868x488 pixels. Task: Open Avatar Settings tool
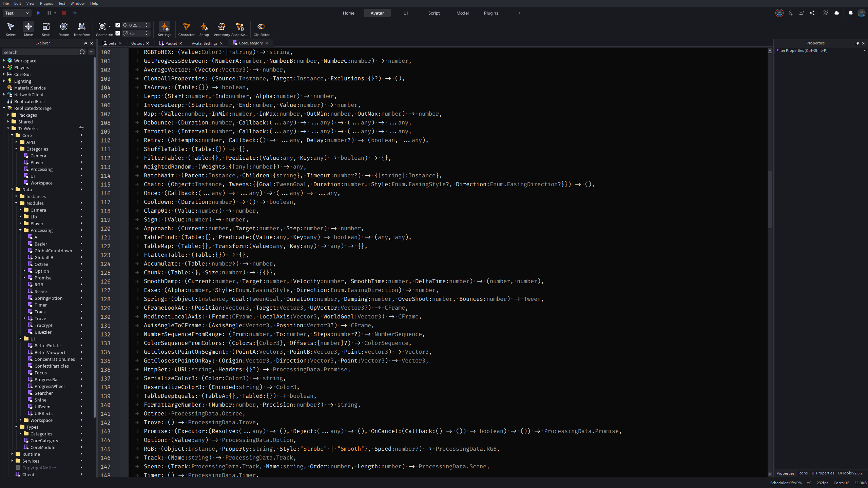165,29
